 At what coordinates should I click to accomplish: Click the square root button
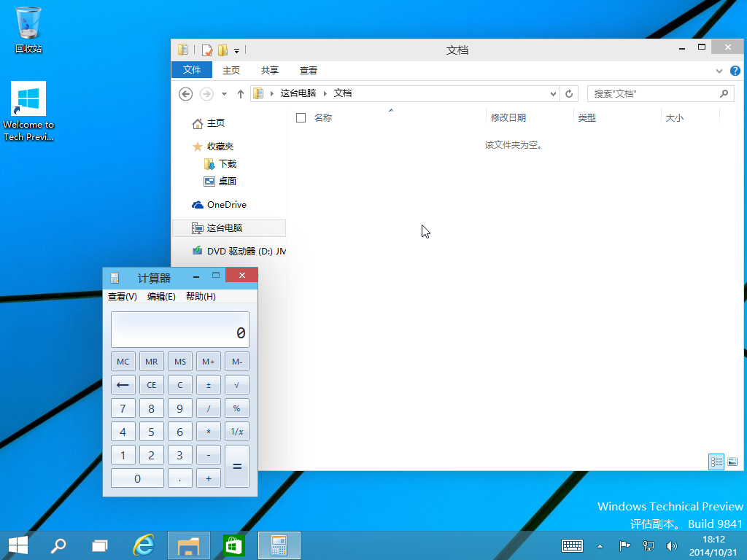point(237,385)
